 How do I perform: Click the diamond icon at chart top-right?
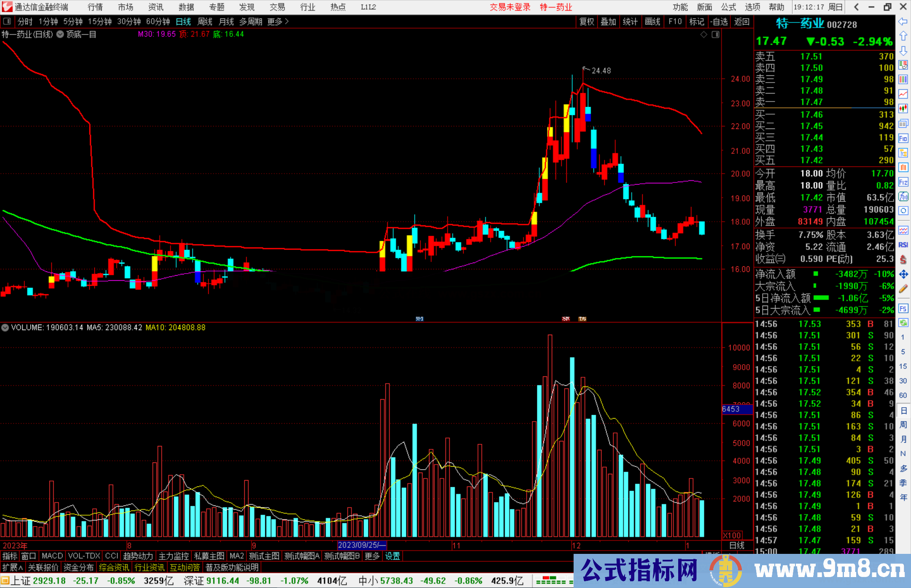pos(703,35)
